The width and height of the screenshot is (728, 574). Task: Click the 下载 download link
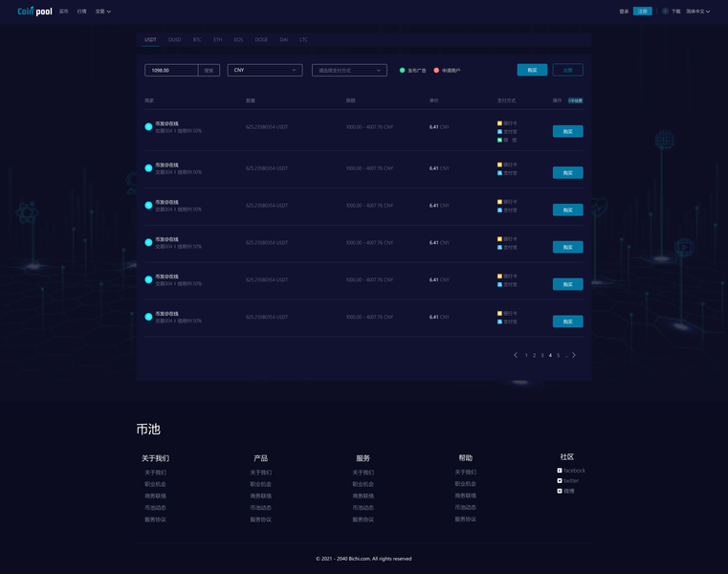click(676, 11)
